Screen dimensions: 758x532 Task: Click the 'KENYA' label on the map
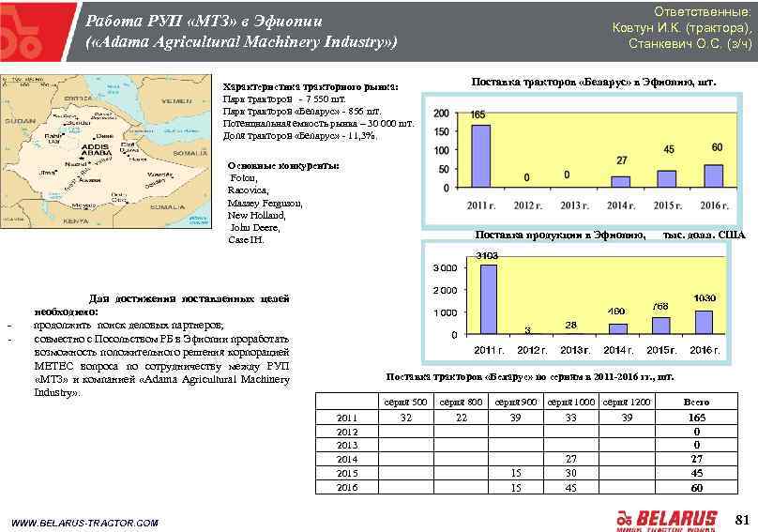click(76, 221)
